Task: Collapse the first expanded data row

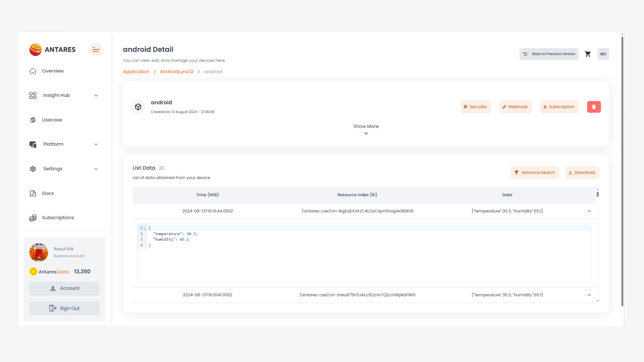Action: tap(589, 211)
